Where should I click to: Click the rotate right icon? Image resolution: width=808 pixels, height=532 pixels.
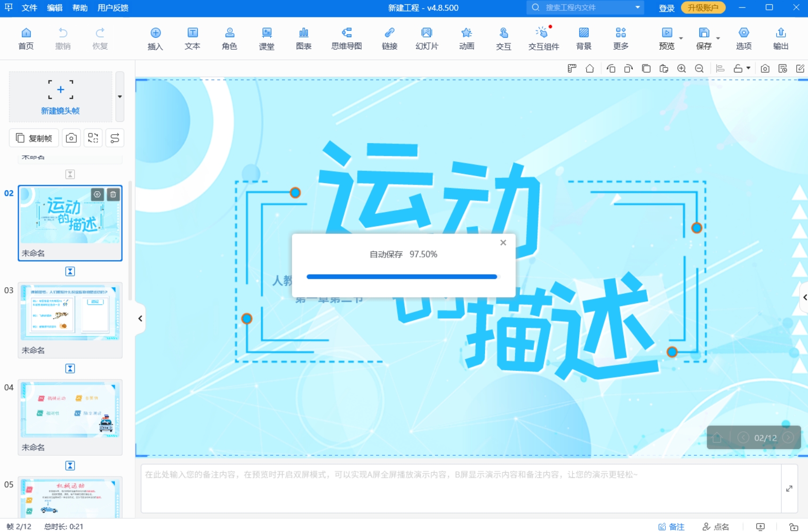(x=629, y=68)
